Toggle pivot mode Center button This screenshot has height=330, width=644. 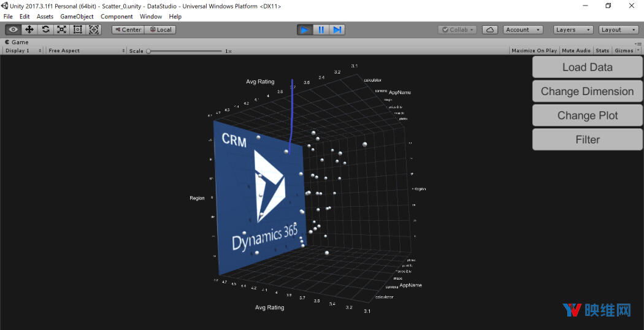[x=128, y=29]
